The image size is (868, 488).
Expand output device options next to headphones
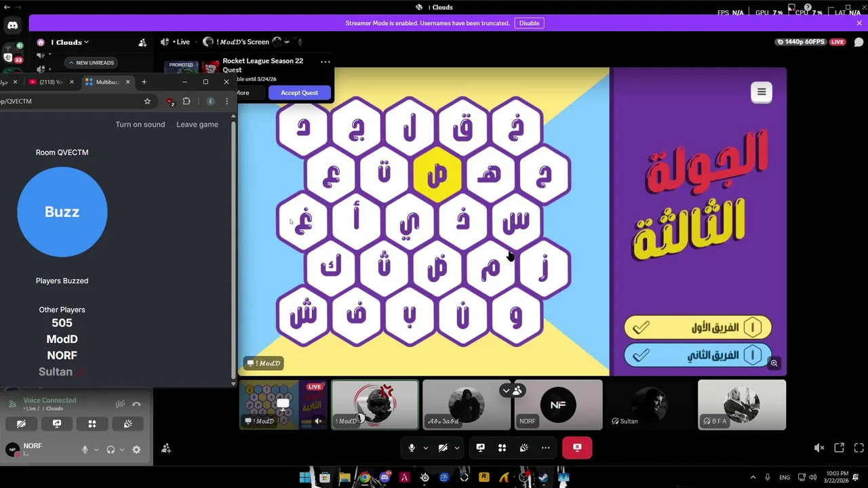122,449
